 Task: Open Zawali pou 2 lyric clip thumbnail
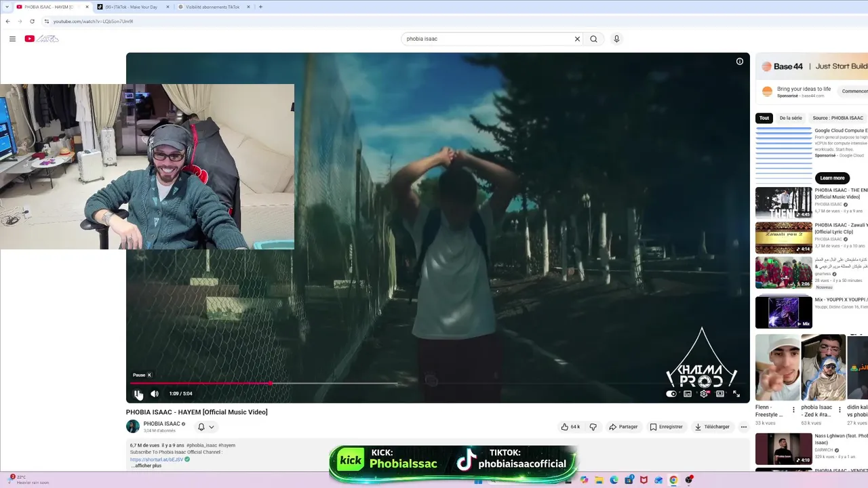coord(784,238)
